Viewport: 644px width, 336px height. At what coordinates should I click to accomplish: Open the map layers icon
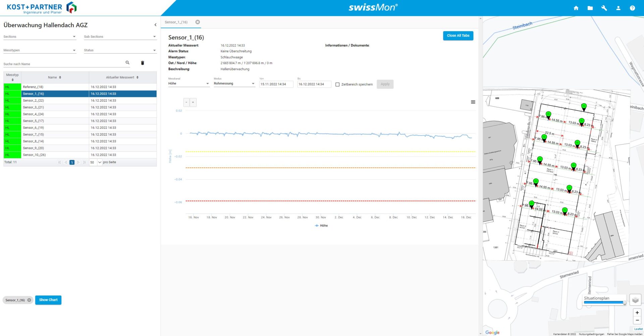[635, 300]
